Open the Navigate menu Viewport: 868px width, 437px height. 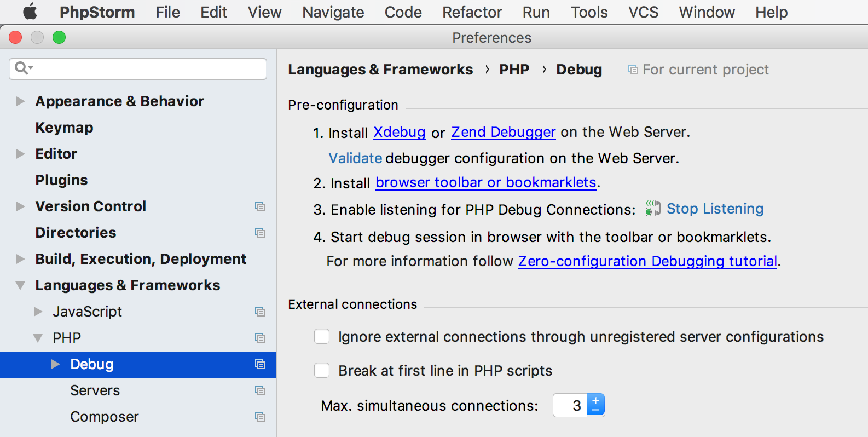click(x=333, y=12)
